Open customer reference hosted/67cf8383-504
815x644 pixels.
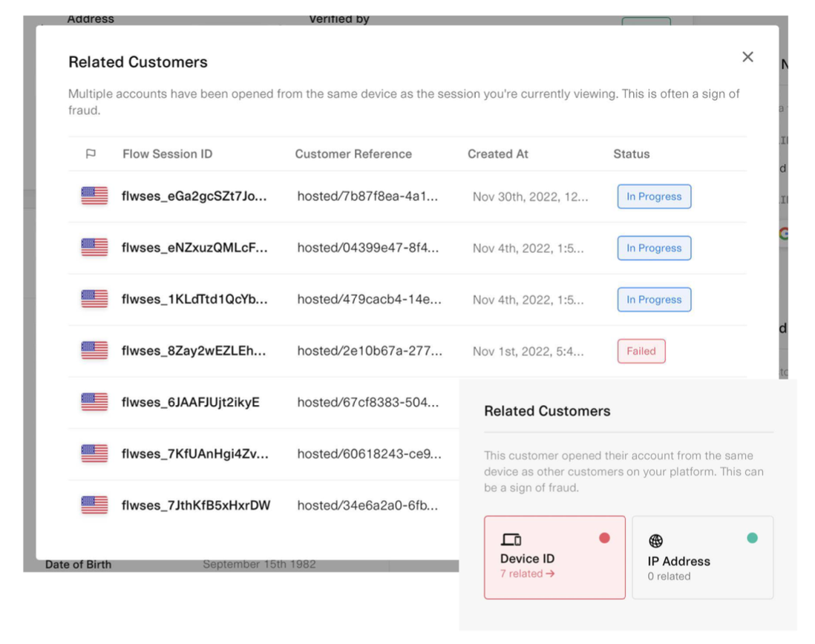pos(368,402)
